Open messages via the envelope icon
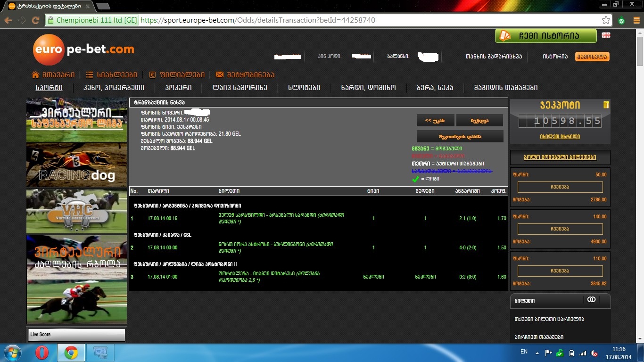 [x=219, y=74]
